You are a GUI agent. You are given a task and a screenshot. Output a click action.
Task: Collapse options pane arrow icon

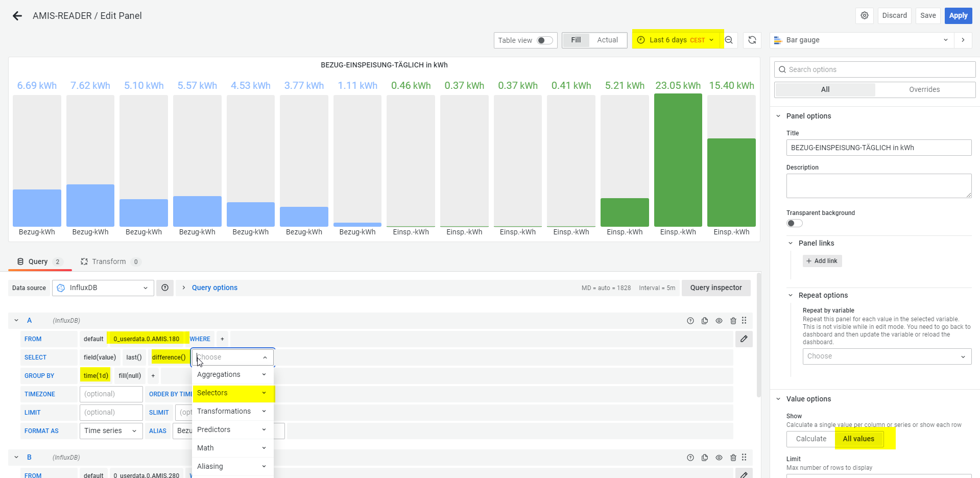[x=963, y=40]
